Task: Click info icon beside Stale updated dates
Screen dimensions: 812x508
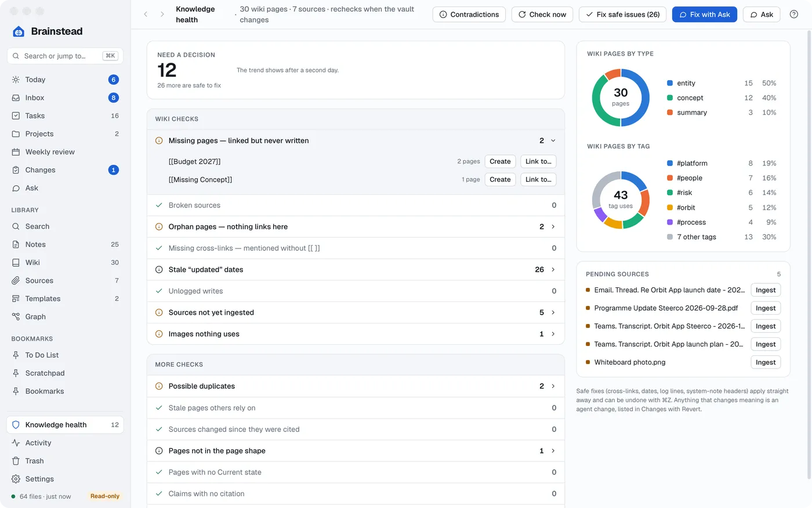Action: (x=159, y=269)
